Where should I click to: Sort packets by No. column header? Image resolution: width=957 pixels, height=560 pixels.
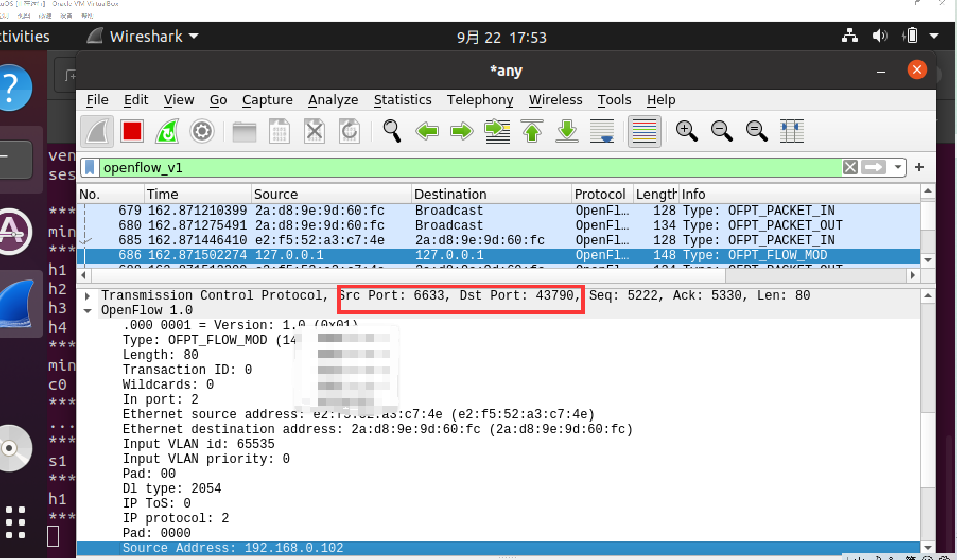[x=110, y=194]
